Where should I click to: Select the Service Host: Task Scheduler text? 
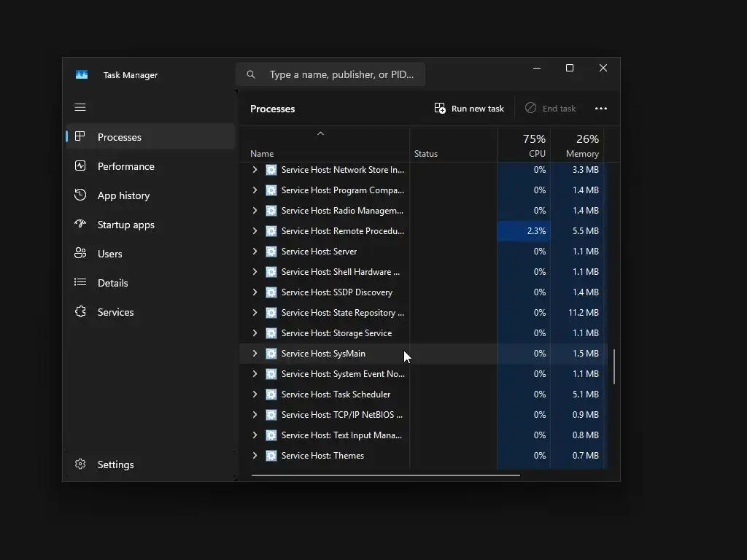coord(336,394)
